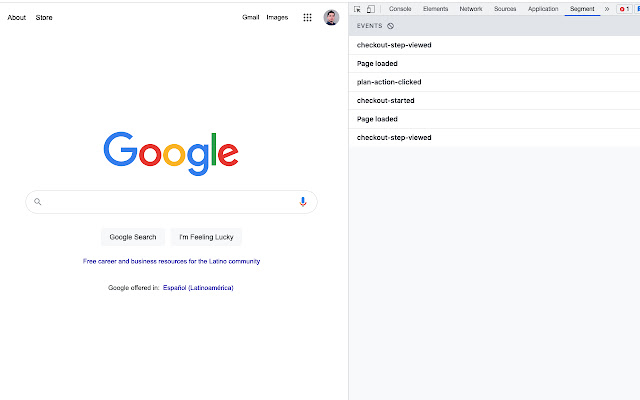This screenshot has height=400, width=640.
Task: Select the last checkout-step-viewed event
Action: click(x=494, y=138)
